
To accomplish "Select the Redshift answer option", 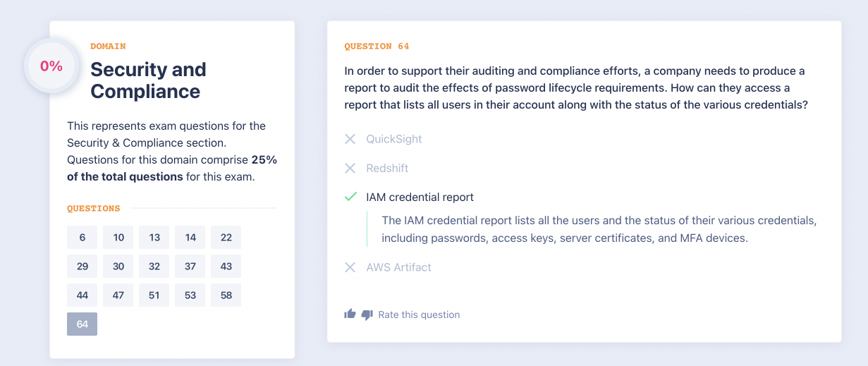I will point(387,169).
